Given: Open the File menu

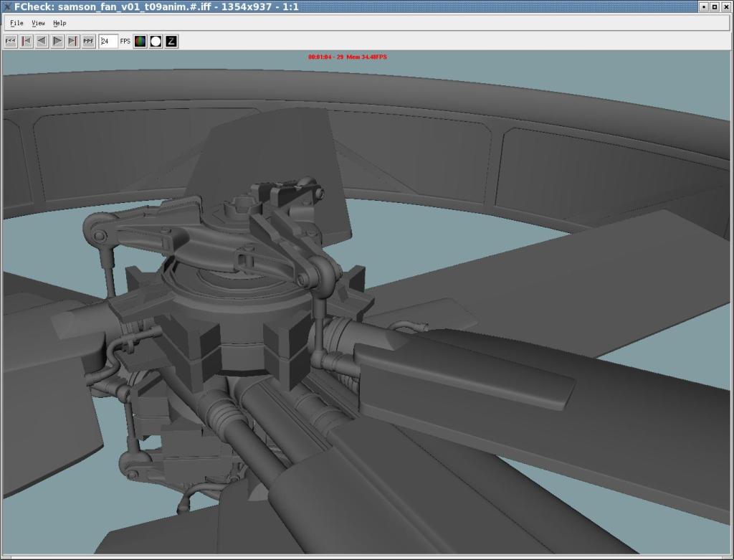Looking at the screenshot, I should point(16,23).
